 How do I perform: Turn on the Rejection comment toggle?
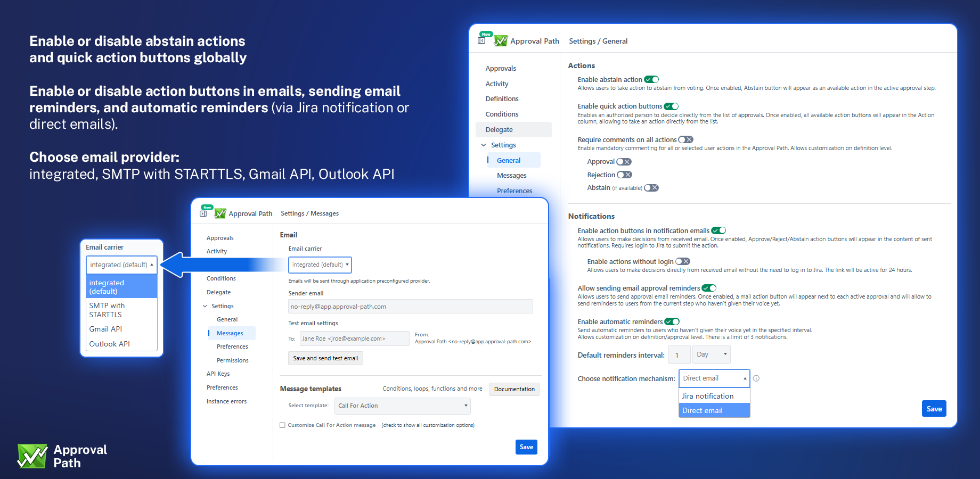tap(624, 175)
